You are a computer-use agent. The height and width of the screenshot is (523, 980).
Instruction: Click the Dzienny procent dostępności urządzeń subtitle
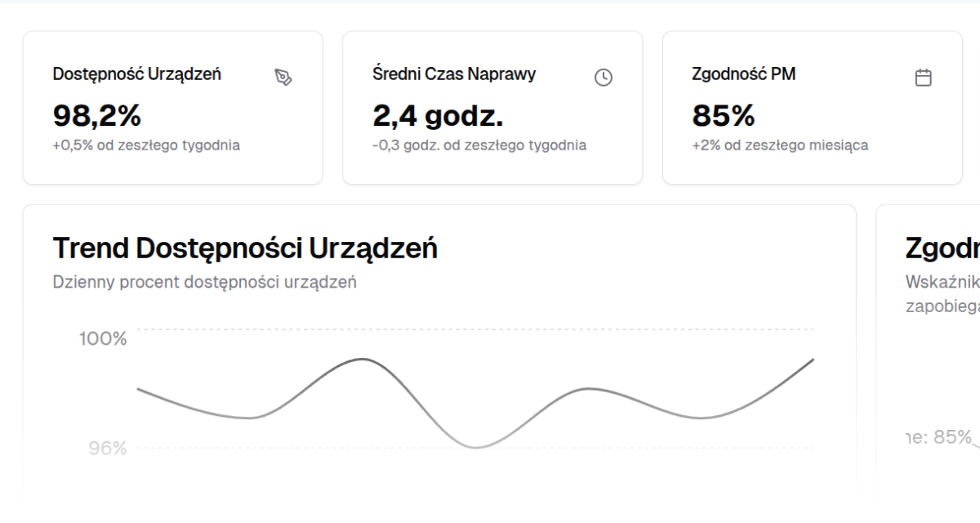coord(204,282)
